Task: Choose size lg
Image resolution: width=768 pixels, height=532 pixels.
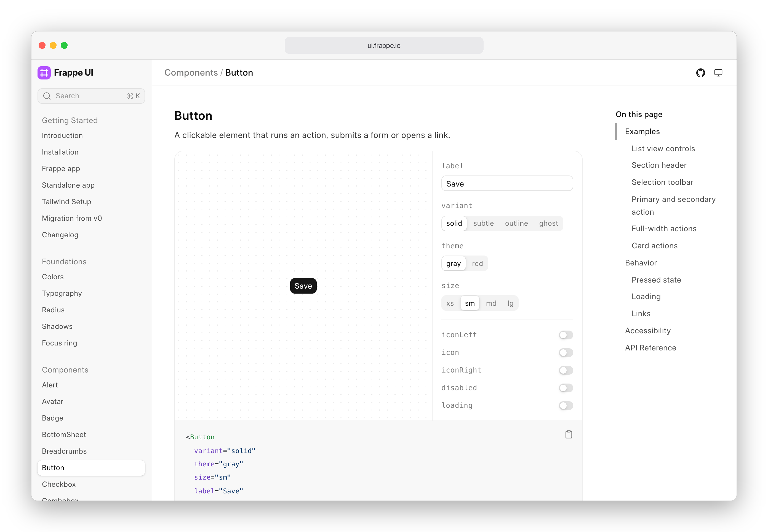Action: pyautogui.click(x=510, y=303)
